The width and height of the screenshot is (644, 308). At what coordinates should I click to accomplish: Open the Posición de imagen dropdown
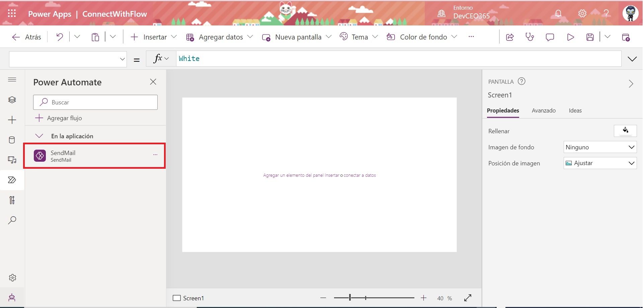(600, 163)
